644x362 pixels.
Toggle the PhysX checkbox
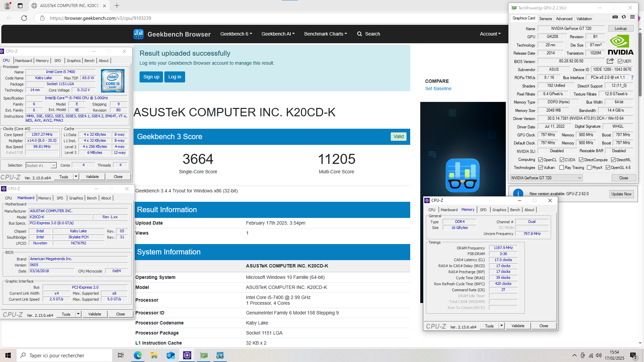(x=589, y=168)
